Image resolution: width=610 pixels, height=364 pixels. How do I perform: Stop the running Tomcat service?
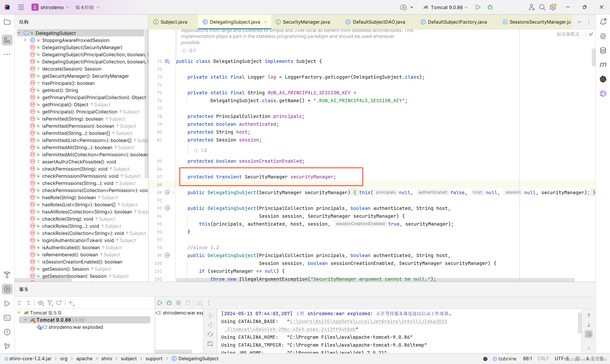pos(178,303)
